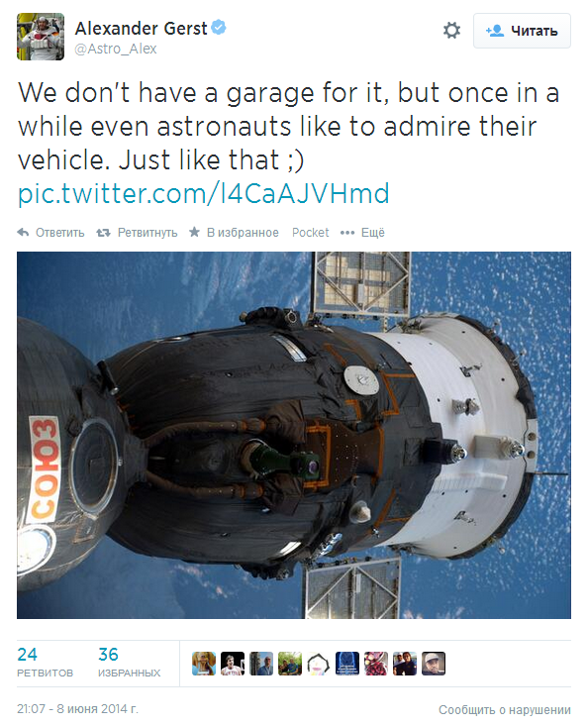
Task: Click the Читать follow button
Action: click(x=522, y=31)
